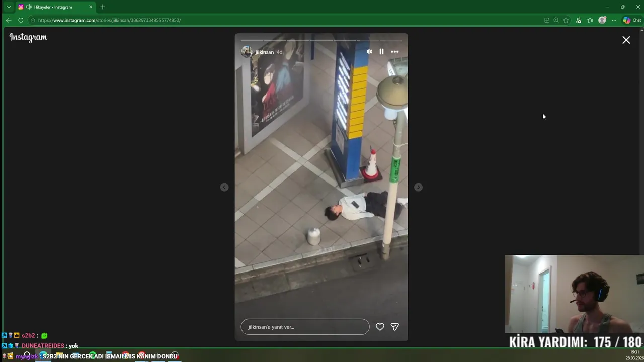
Task: Click the story video showing the street
Action: tap(321, 187)
